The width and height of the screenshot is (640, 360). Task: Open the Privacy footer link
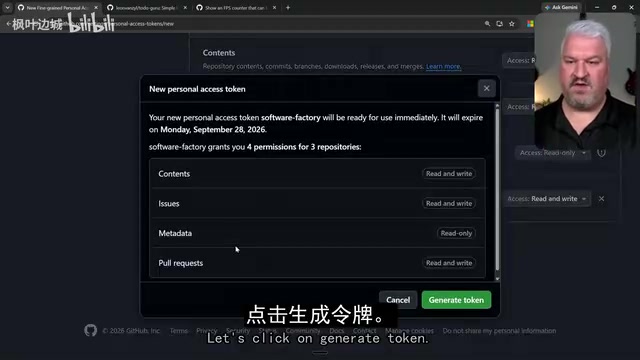[x=207, y=331]
